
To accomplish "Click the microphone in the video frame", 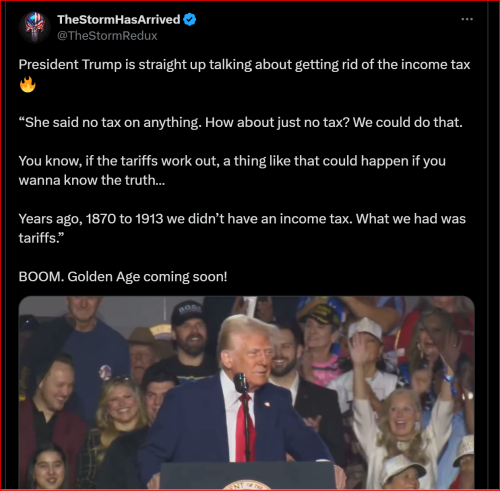I will 241,383.
